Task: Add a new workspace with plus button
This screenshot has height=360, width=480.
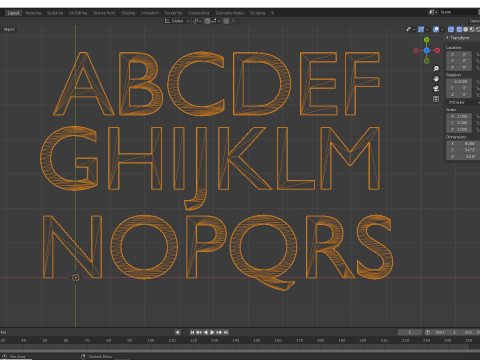Action: click(x=272, y=13)
